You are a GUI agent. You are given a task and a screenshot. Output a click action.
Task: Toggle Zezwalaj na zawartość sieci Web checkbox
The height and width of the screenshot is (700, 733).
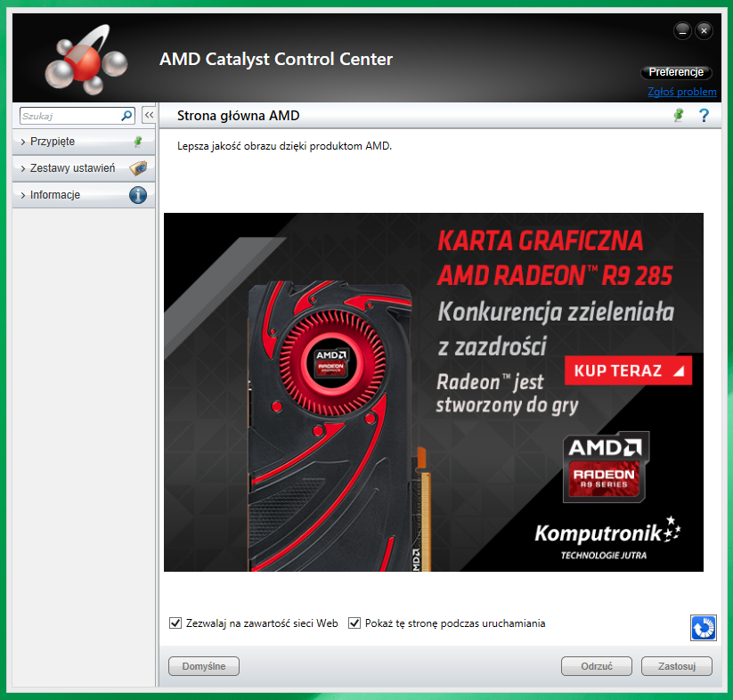click(175, 623)
